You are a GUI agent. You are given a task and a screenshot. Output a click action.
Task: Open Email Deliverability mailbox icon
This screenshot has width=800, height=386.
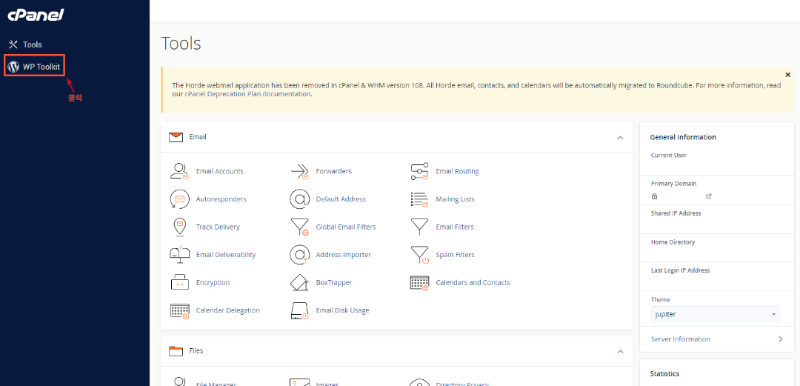[x=179, y=254]
